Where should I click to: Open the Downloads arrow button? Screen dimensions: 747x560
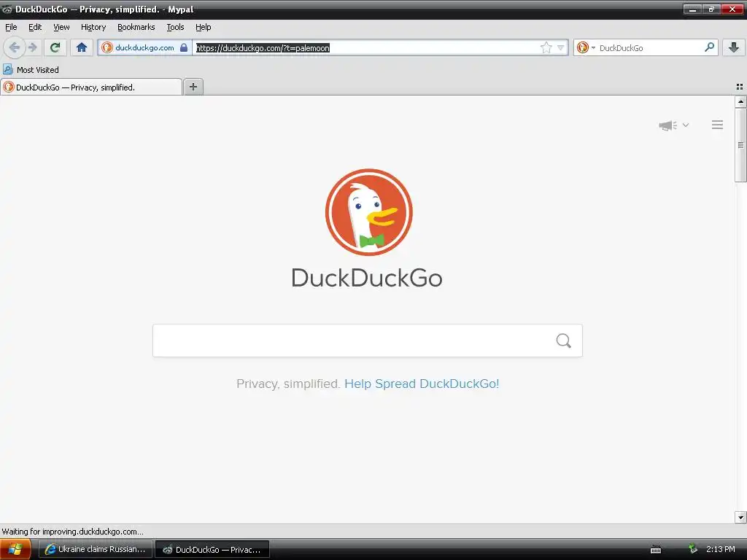(x=734, y=47)
